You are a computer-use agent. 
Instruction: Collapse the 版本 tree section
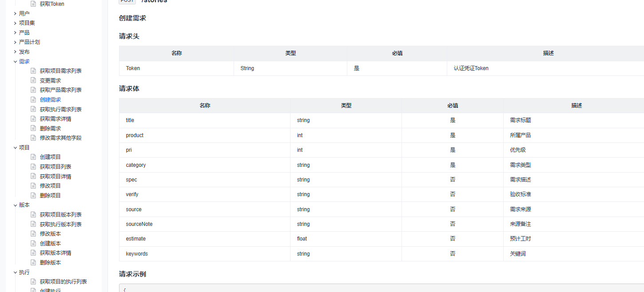pos(15,205)
